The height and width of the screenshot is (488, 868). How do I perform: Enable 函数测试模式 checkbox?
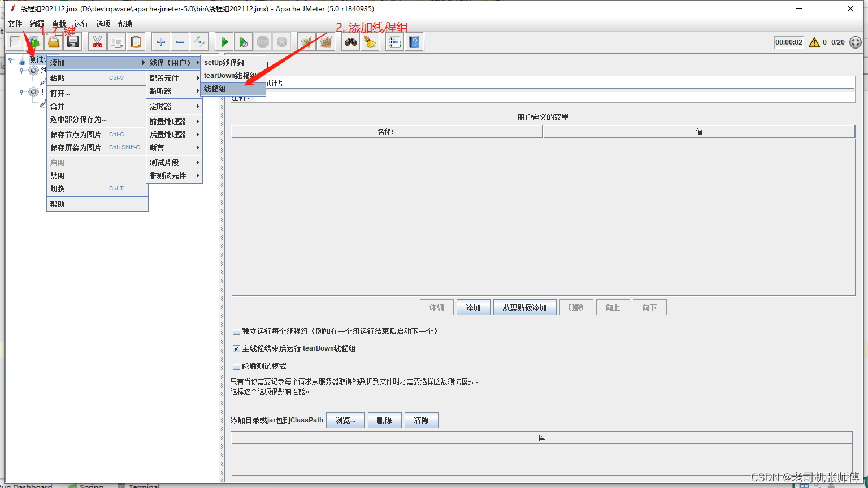click(x=237, y=366)
